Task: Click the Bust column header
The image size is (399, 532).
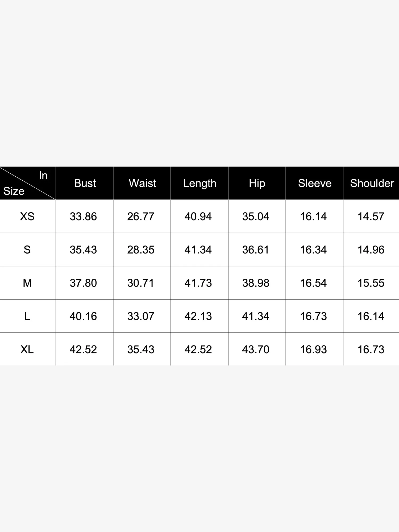Action: 85,183
